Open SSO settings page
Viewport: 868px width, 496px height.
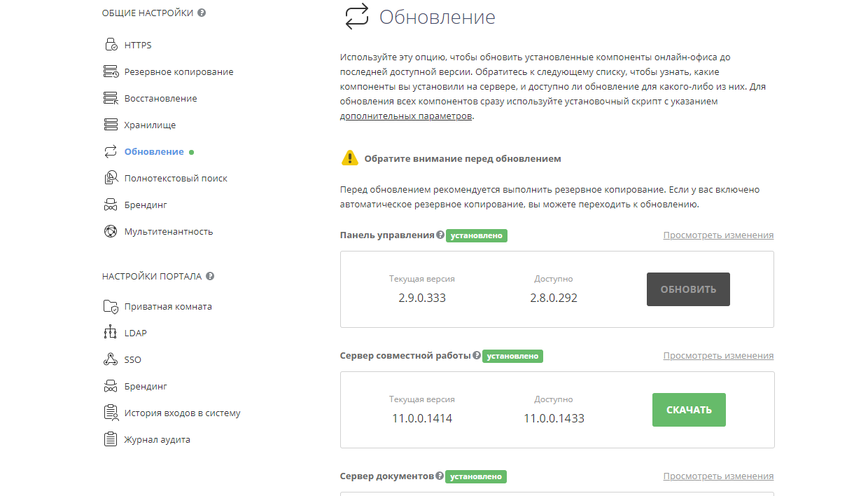[x=133, y=359]
